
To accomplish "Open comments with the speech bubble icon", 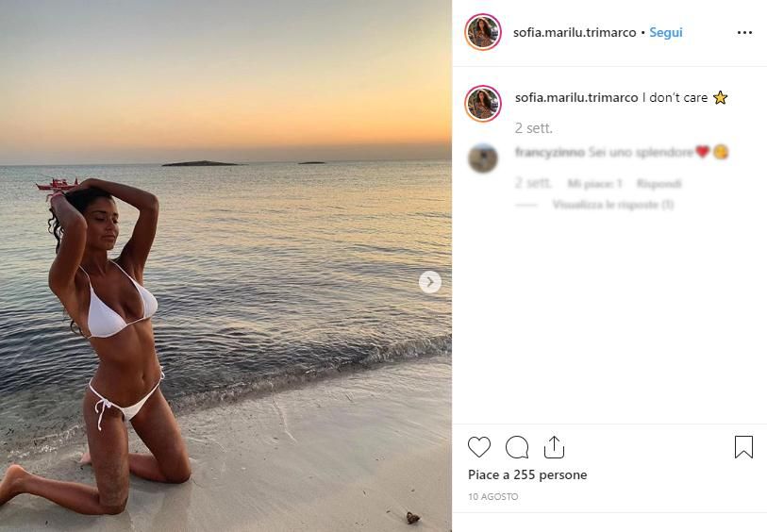I will coord(517,447).
